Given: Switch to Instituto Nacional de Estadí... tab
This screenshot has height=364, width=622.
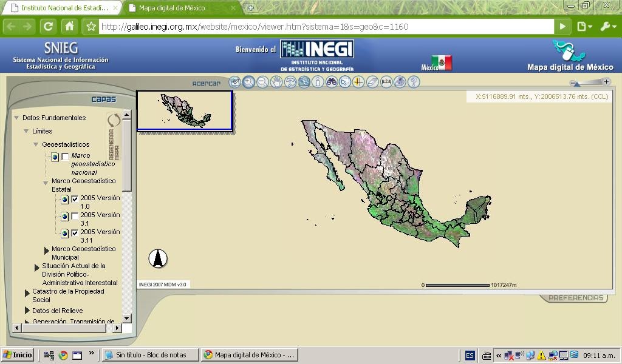Looking at the screenshot, I should click(x=63, y=8).
